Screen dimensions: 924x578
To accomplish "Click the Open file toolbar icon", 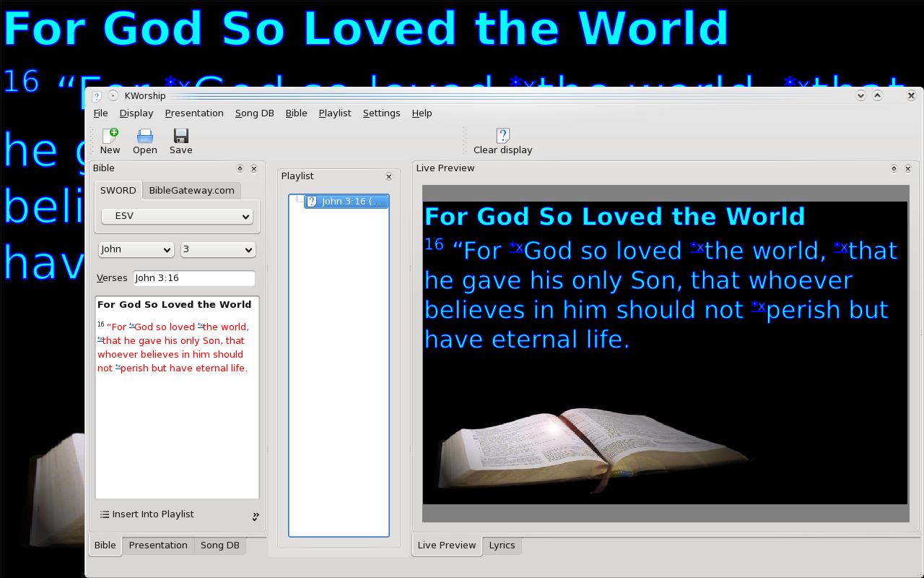I will point(144,137).
